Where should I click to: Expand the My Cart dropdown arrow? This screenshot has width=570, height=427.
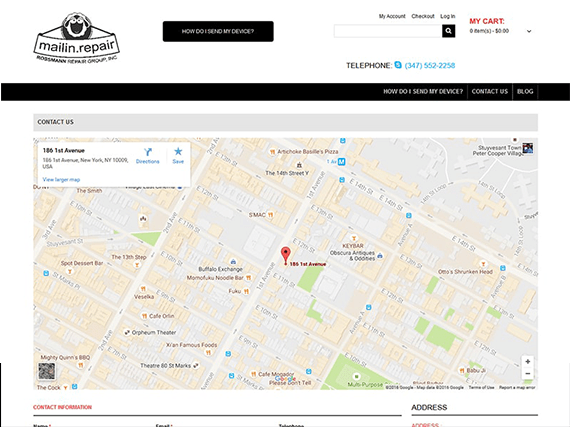click(529, 31)
